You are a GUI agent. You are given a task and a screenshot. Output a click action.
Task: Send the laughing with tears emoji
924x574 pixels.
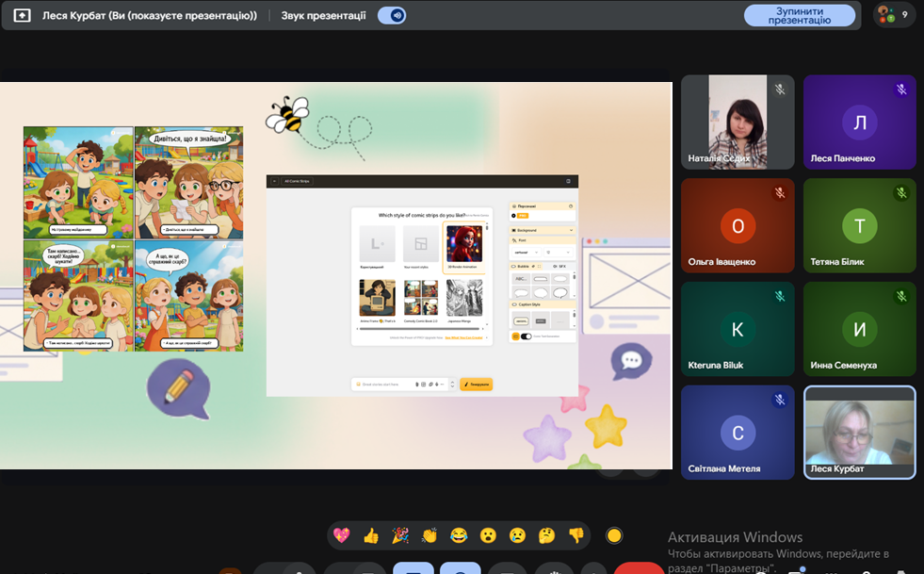459,535
